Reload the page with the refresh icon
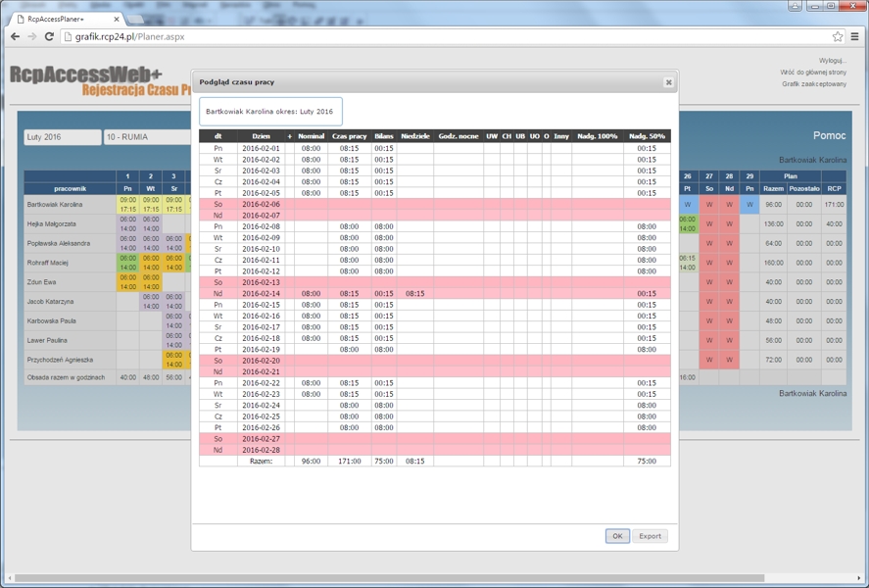The height and width of the screenshot is (588, 869). point(49,36)
